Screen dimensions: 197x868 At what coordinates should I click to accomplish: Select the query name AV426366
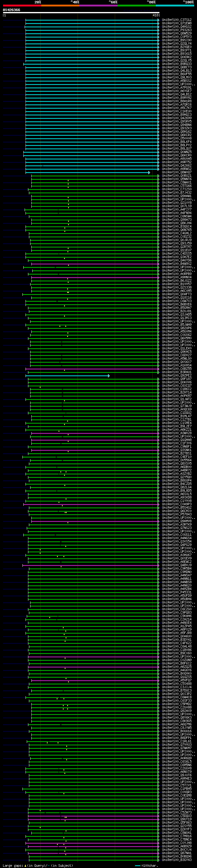(x=11, y=10)
